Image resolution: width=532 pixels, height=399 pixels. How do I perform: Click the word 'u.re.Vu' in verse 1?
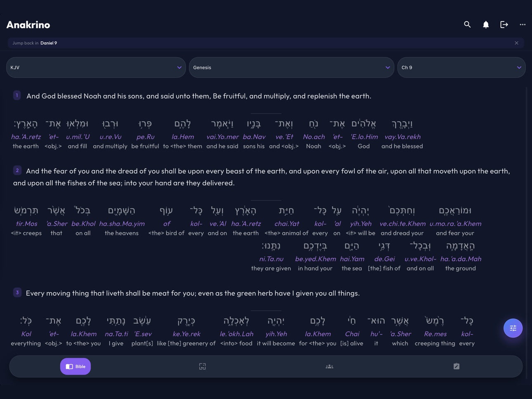(x=111, y=137)
